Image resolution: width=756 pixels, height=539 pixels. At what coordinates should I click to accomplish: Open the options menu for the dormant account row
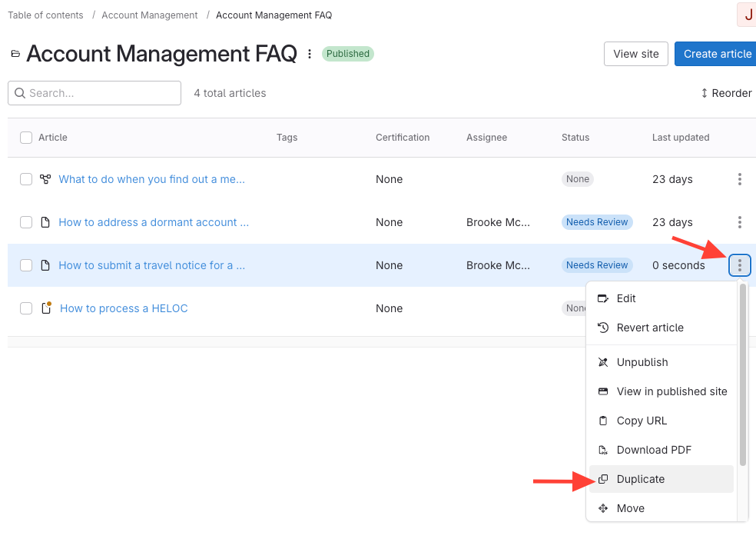(739, 222)
